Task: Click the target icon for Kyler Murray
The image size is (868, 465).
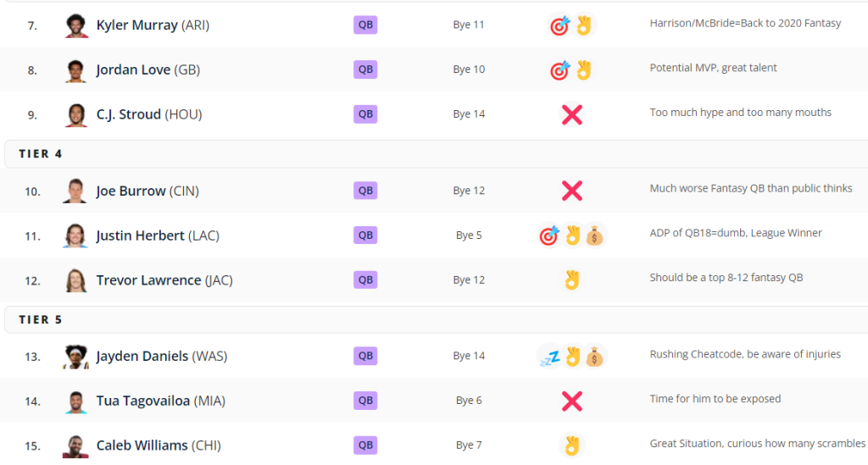Action: (x=559, y=25)
